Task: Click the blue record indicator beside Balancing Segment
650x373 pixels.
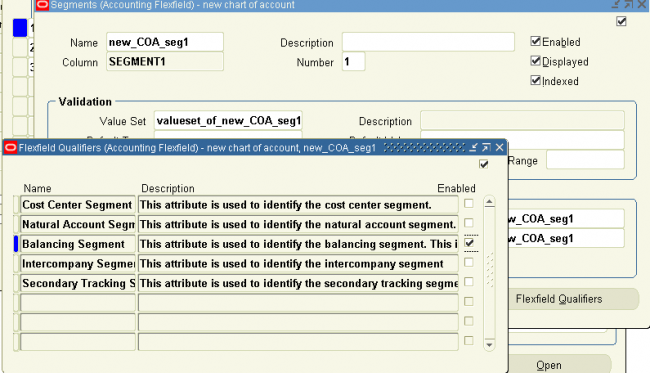Action: click(16, 244)
